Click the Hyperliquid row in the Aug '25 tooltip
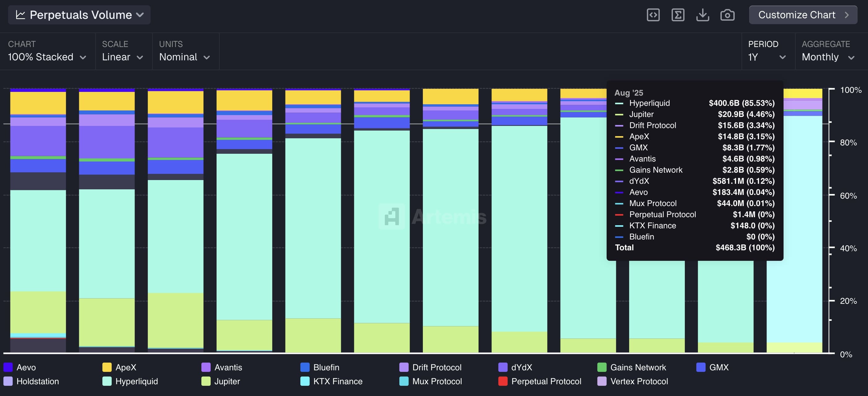 [694, 103]
